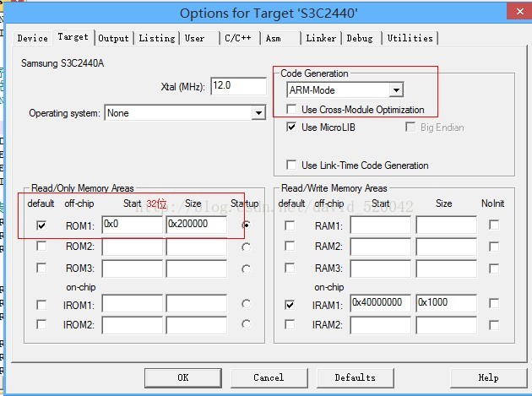Restore settings with Defaults button
Screen dimensions: 532x396
pyautogui.click(x=355, y=377)
